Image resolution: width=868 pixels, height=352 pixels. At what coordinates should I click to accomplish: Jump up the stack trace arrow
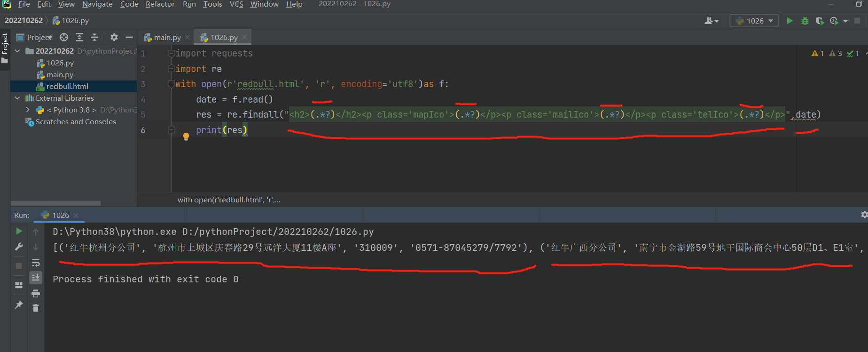[x=36, y=232]
